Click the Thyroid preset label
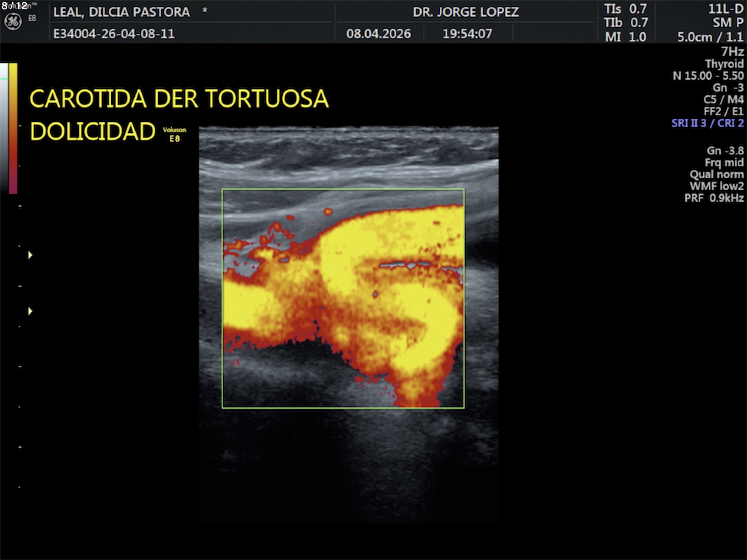Screen dimensions: 747x560 (x=724, y=64)
